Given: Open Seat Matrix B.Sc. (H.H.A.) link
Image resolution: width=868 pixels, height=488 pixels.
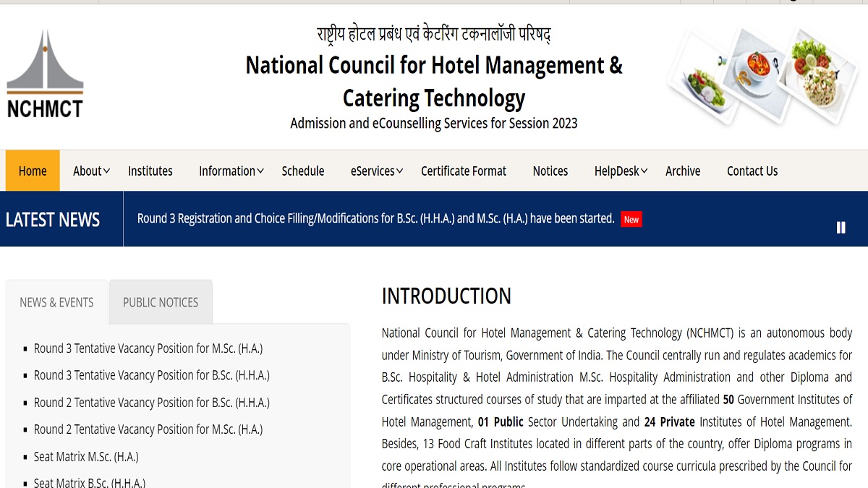Looking at the screenshot, I should coord(90,481).
